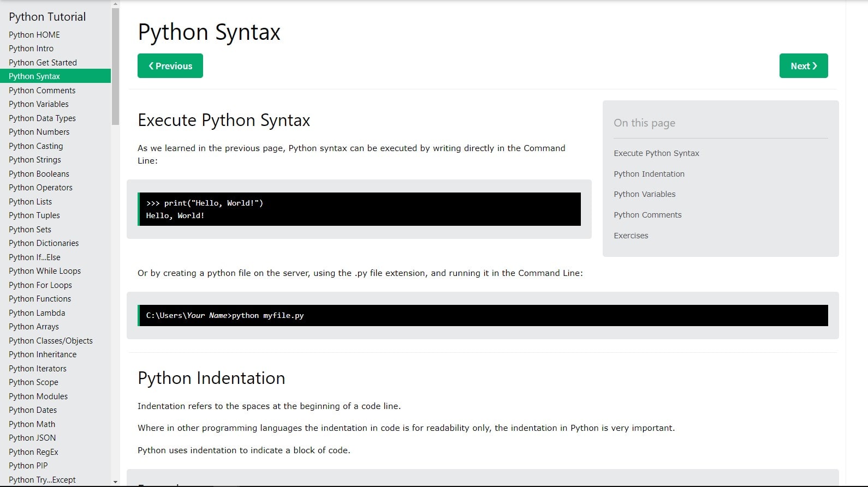Go to the Next page button

(x=803, y=66)
